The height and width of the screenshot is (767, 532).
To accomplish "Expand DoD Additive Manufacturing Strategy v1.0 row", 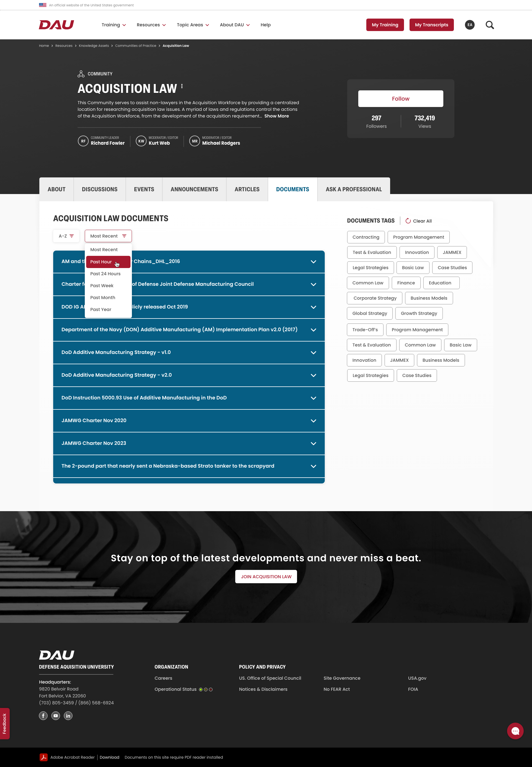I will (x=189, y=353).
